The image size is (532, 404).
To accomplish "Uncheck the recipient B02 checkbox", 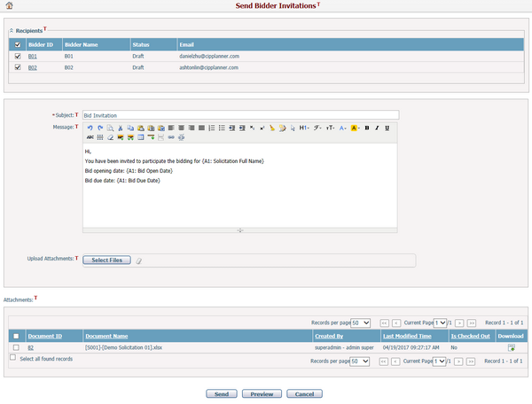I will (18, 66).
